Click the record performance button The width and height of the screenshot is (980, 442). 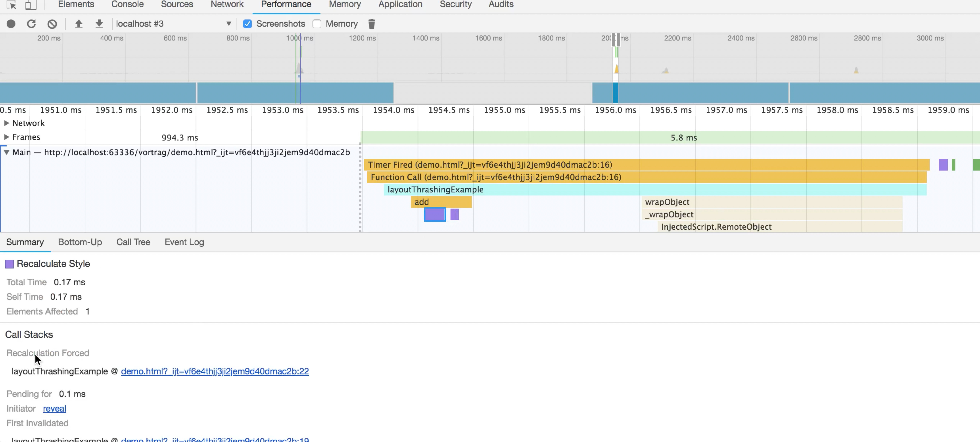tap(11, 24)
